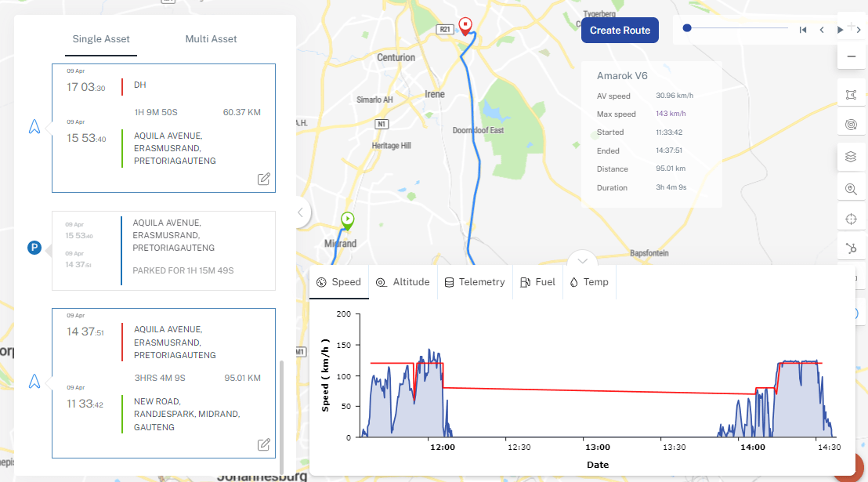Viewport: 868px width, 482px height.
Task: Step back one route playback point
Action: (x=822, y=30)
